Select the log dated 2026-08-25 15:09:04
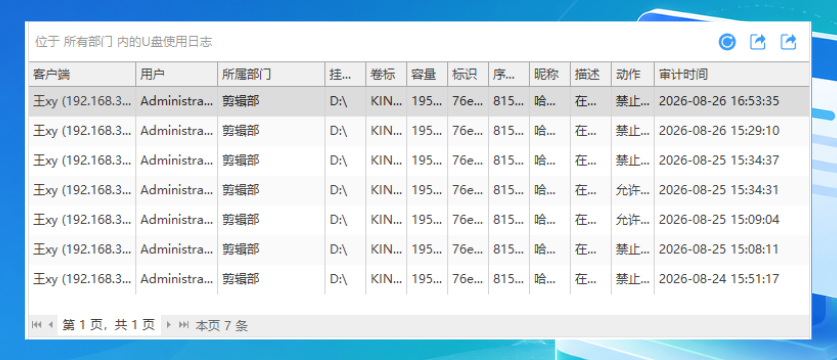Image resolution: width=837 pixels, height=360 pixels. coord(419,220)
